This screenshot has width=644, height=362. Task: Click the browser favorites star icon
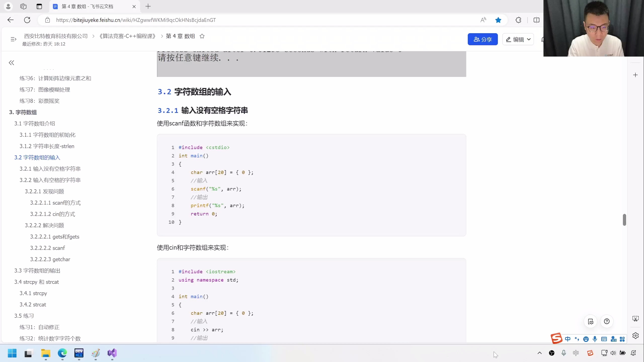(x=498, y=20)
